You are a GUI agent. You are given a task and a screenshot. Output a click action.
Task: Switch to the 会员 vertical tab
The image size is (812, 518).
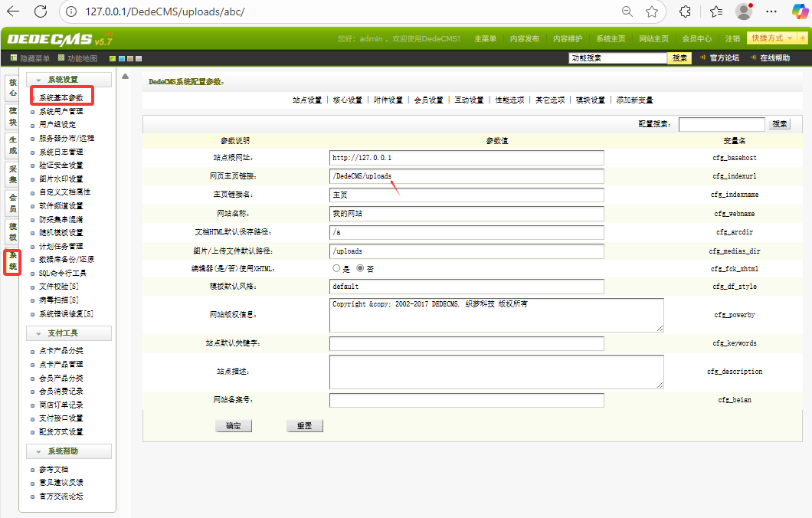pyautogui.click(x=13, y=203)
